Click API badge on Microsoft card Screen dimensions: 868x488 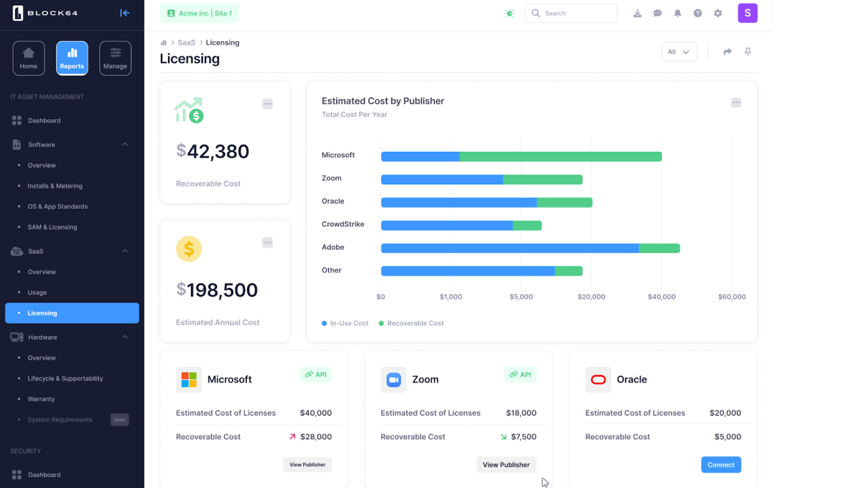pyautogui.click(x=316, y=375)
